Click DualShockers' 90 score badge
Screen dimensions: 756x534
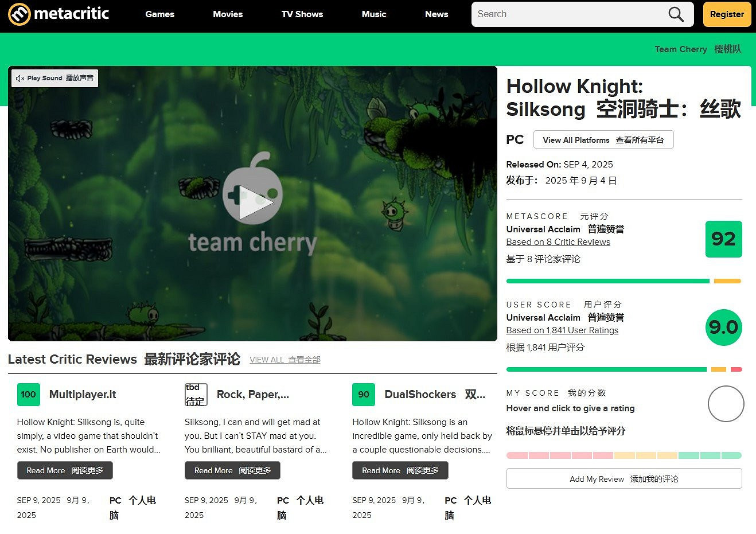363,395
